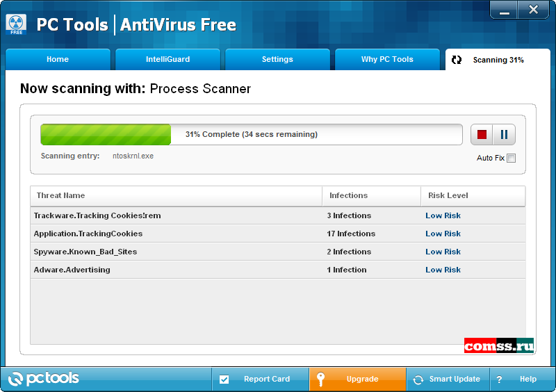Minimize the AntiVirus window

505,10
